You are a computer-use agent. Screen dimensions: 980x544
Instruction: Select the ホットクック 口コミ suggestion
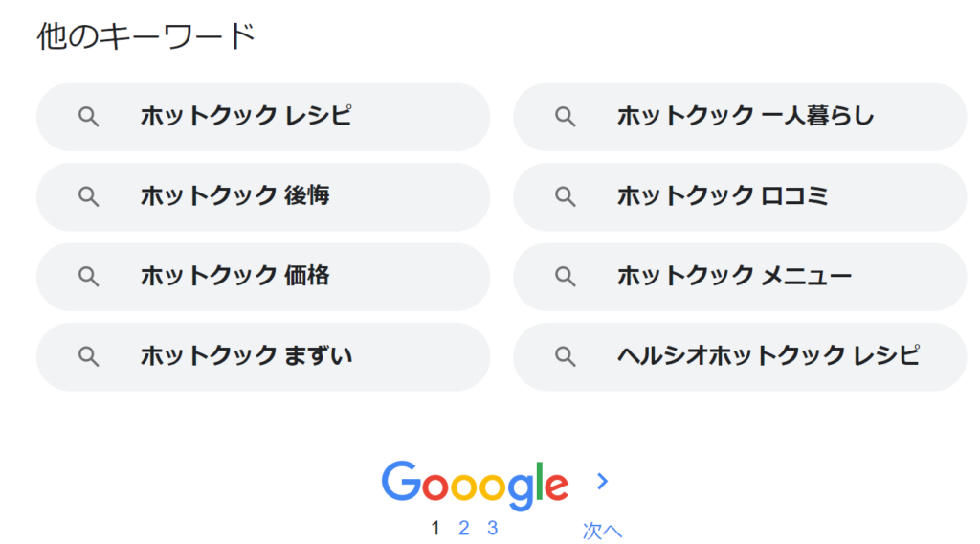click(740, 197)
